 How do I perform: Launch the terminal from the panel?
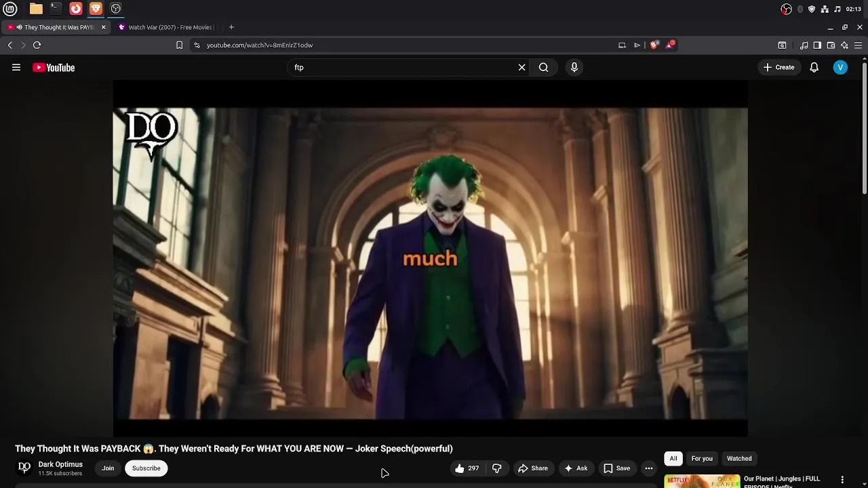pos(56,9)
